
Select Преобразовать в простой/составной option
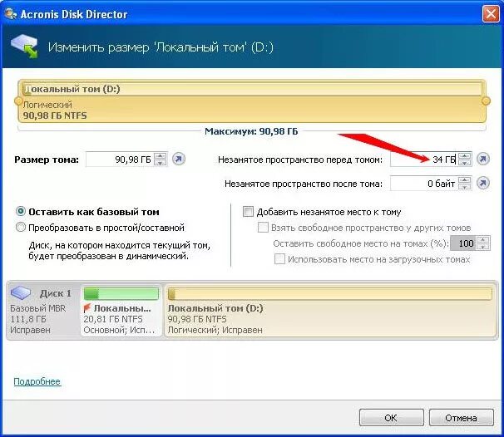point(21,228)
